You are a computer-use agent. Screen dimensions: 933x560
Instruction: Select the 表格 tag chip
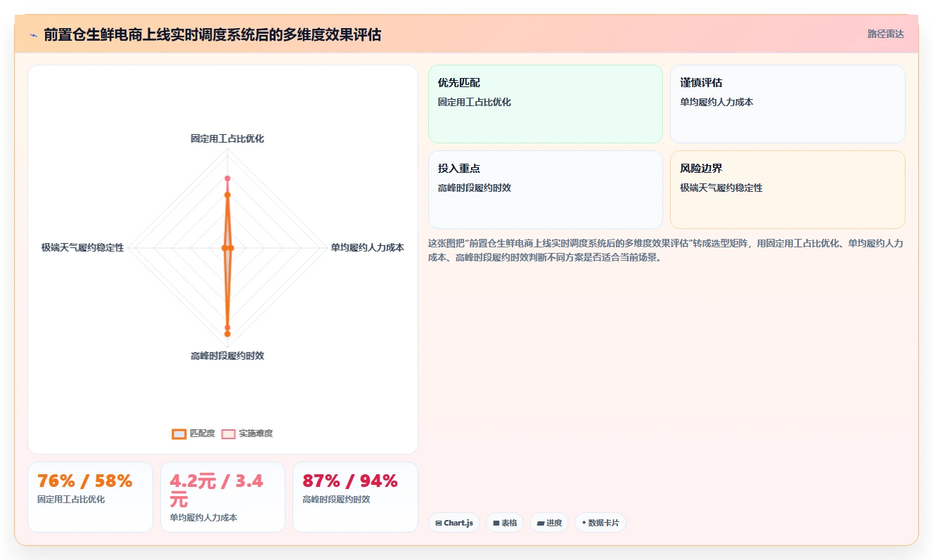505,523
